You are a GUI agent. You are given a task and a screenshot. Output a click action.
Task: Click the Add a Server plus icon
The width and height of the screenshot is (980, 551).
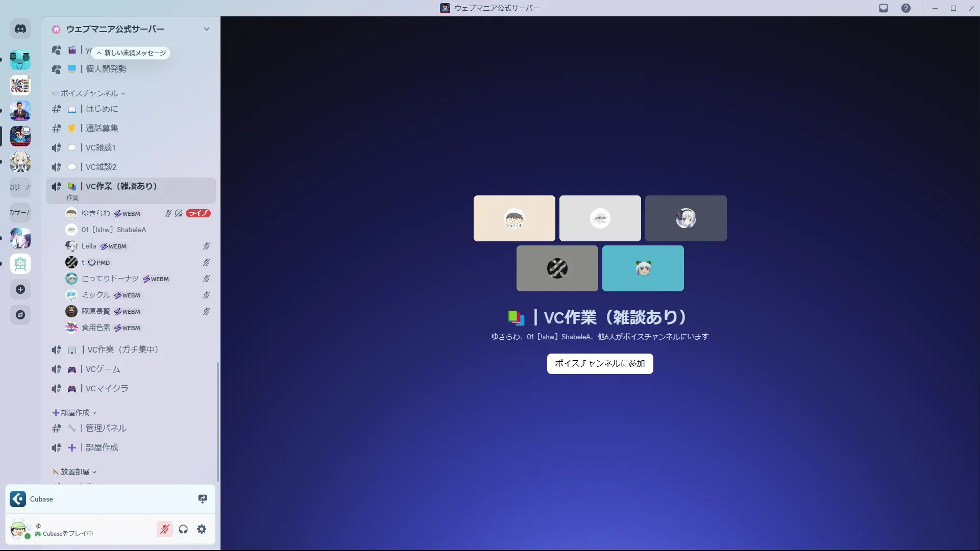[20, 289]
